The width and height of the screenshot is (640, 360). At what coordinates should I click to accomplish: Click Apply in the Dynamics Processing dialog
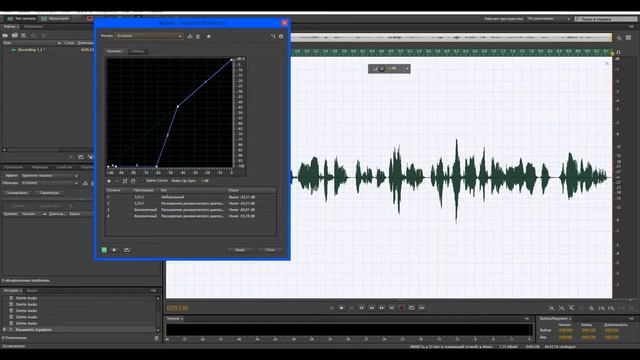tap(240, 250)
